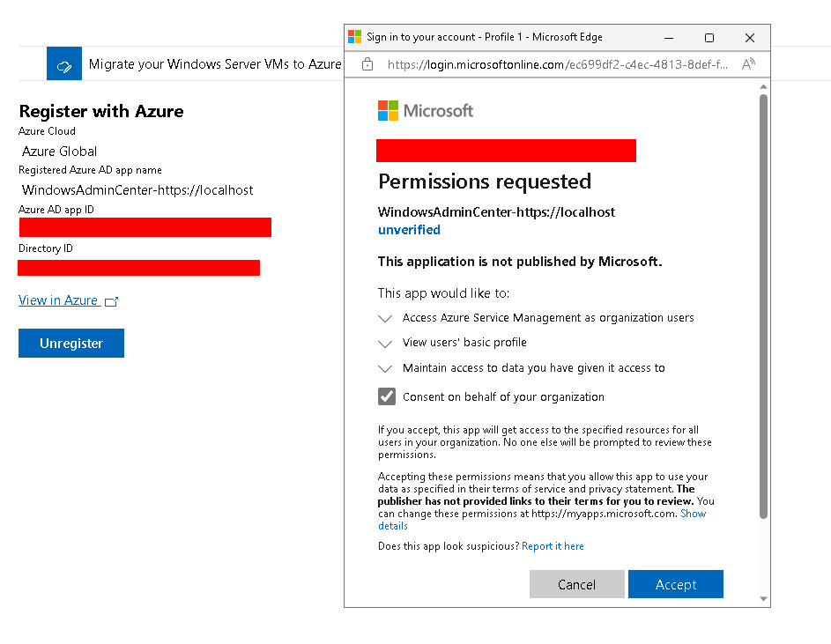Click the unverified publisher link
Image resolution: width=831 pixels, height=644 pixels.
(x=409, y=230)
